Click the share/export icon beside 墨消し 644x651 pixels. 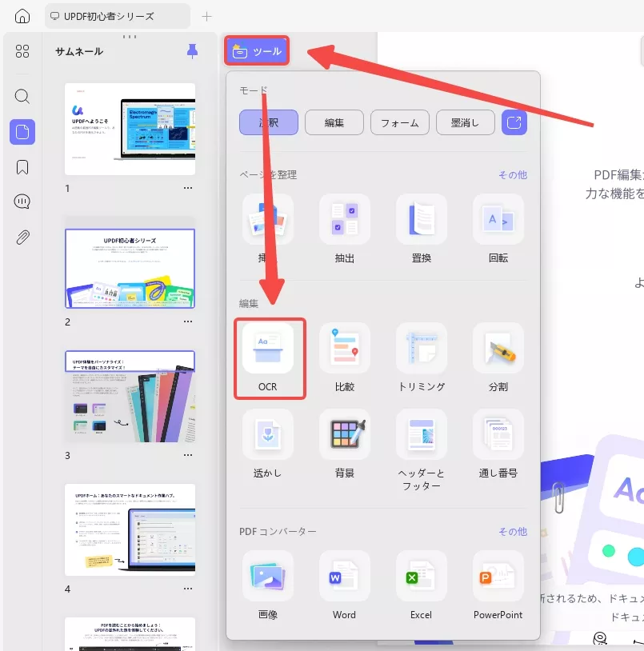pyautogui.click(x=514, y=122)
